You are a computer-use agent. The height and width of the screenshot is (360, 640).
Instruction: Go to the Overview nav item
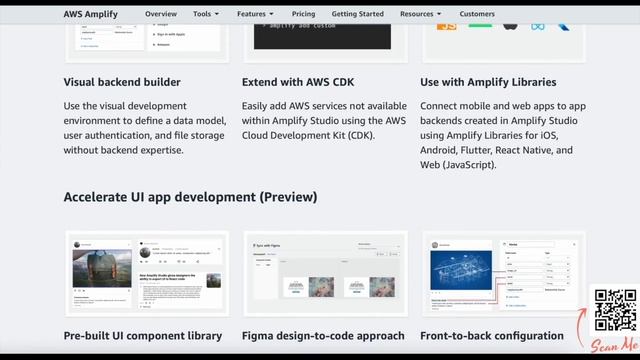(x=161, y=14)
